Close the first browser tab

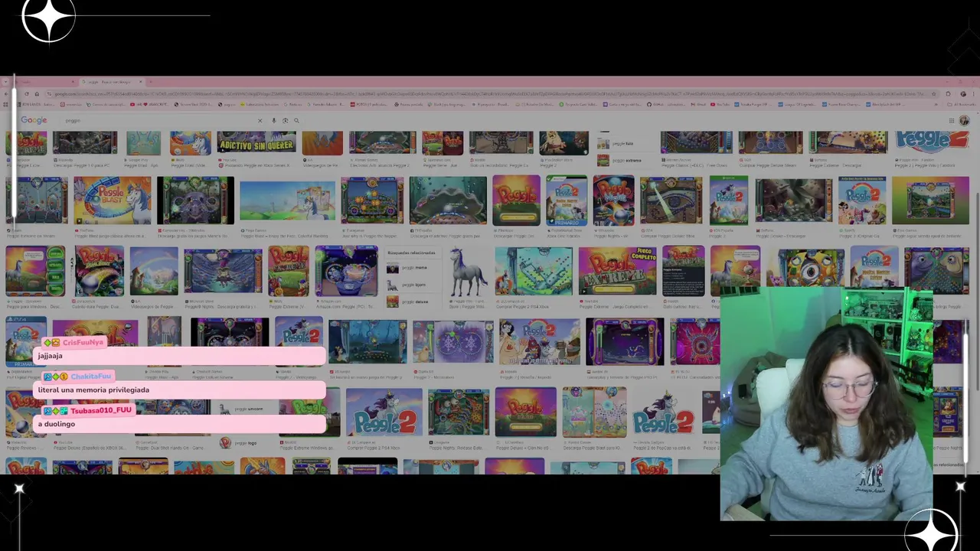pyautogui.click(x=73, y=82)
